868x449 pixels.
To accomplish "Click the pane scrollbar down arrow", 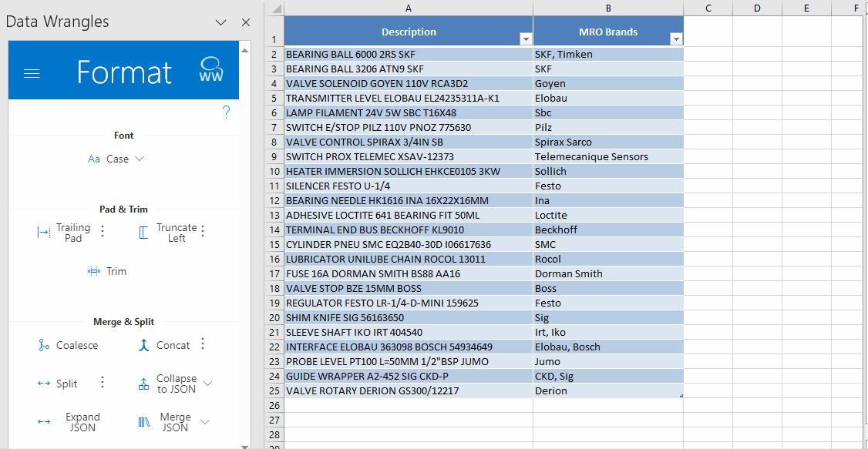I will [x=244, y=446].
